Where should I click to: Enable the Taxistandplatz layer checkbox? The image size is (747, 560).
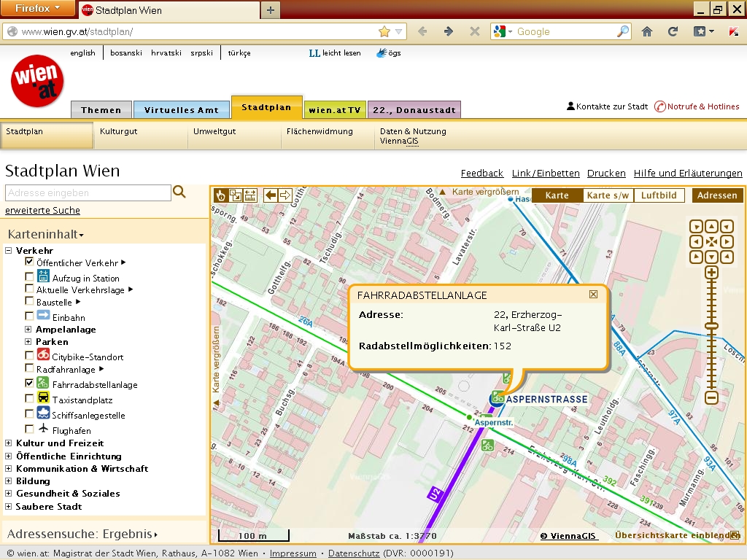coord(29,398)
